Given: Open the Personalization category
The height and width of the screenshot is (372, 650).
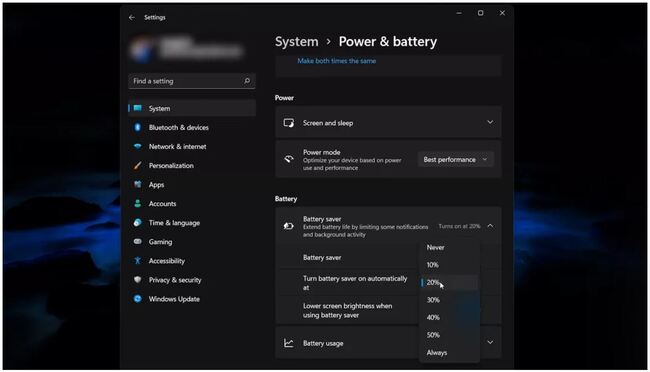Looking at the screenshot, I should [x=192, y=165].
